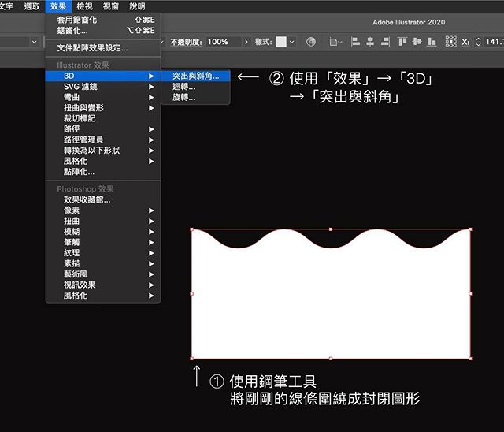This screenshot has width=504, height=432.
Task: Open 文件點陣效果設定... menu entry
Action: 103,48
